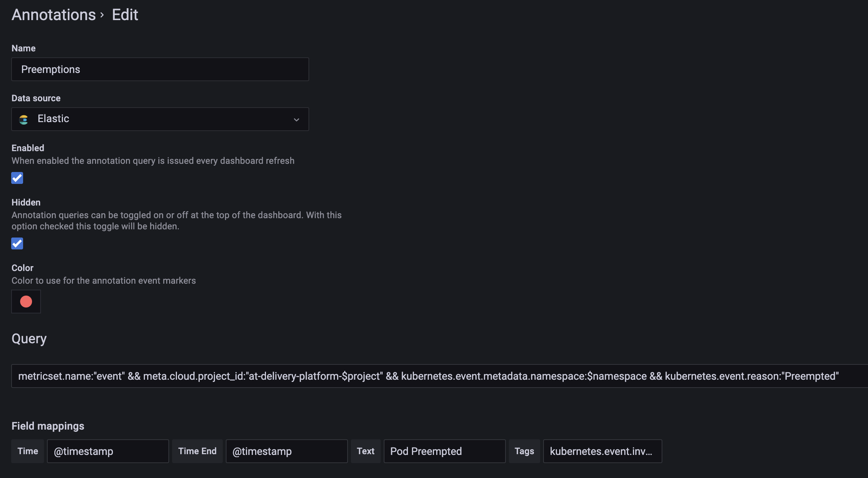Modify the Text mapping Pod Preempted

[x=444, y=451]
